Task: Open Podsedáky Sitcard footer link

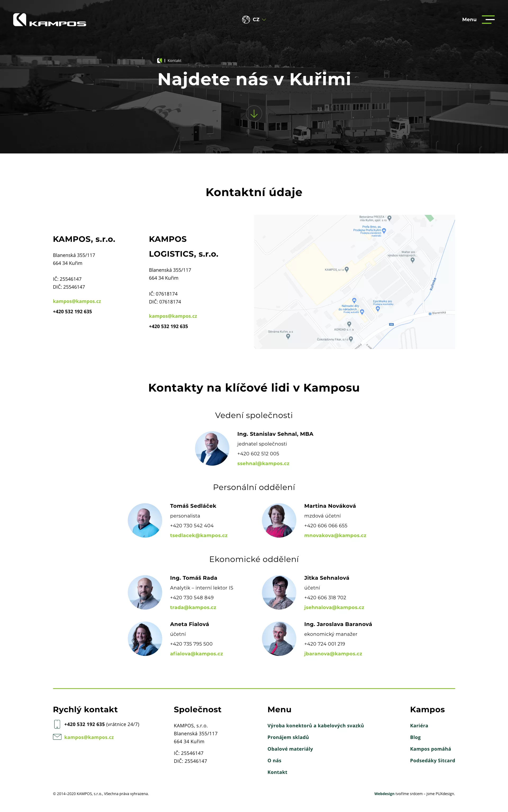Action: pyautogui.click(x=432, y=760)
